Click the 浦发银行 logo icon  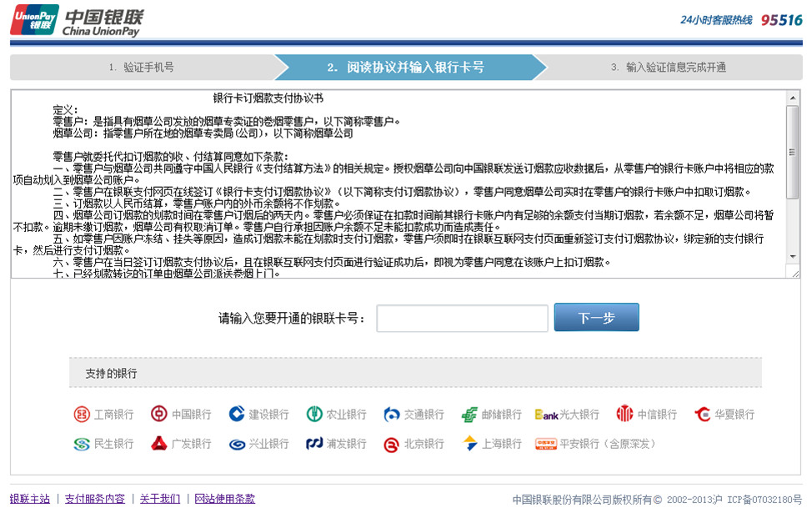[x=314, y=444]
